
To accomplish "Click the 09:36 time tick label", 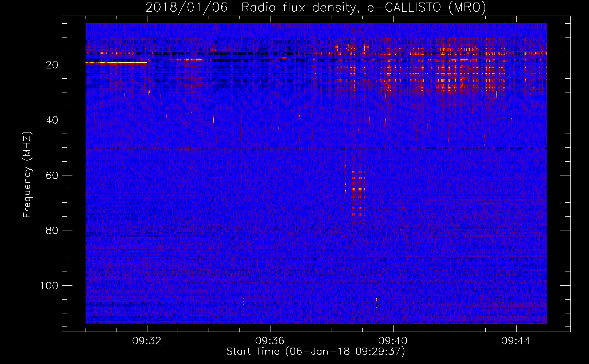I will (x=270, y=341).
